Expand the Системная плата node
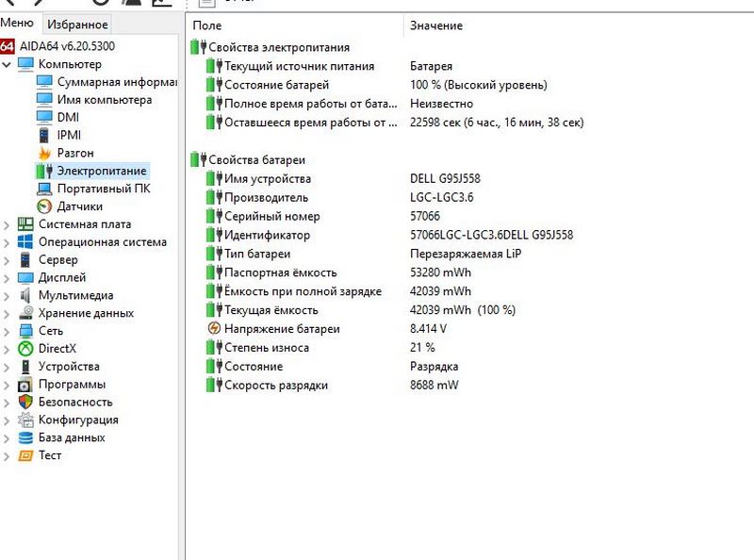This screenshot has height=560, width=754. pyautogui.click(x=8, y=224)
